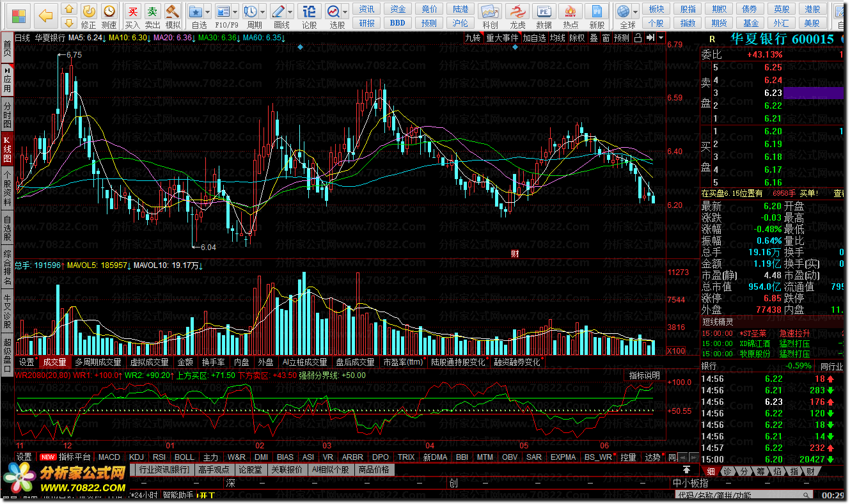Click the 行业资讯[银行] industry news button

coord(165,469)
